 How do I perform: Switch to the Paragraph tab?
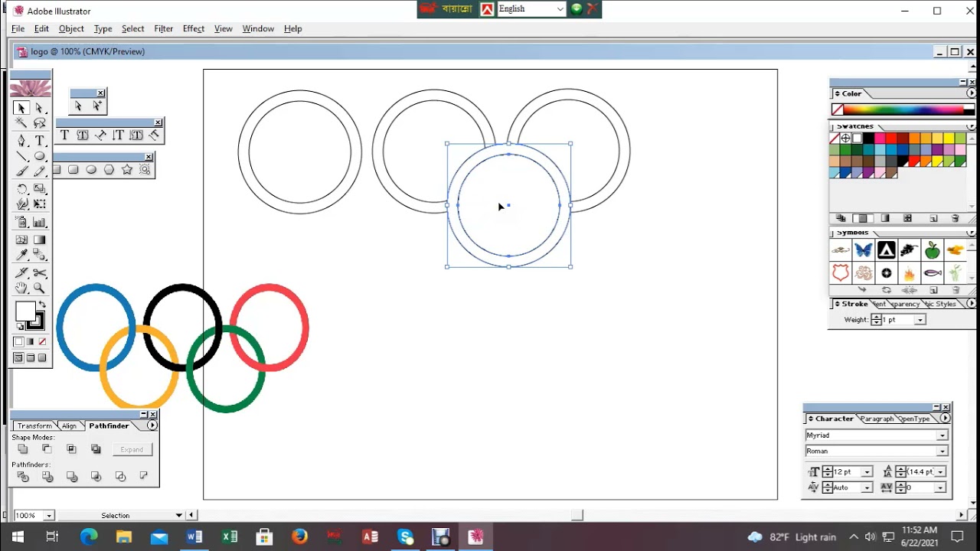(x=877, y=419)
